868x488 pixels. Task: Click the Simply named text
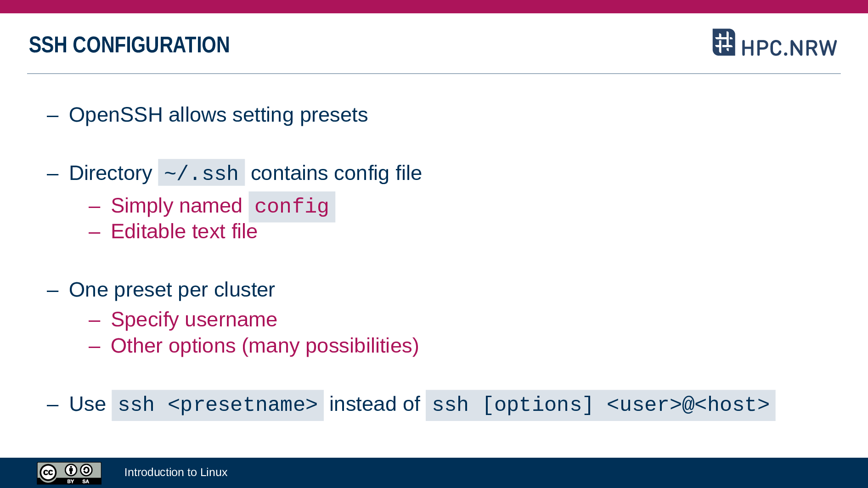click(176, 206)
